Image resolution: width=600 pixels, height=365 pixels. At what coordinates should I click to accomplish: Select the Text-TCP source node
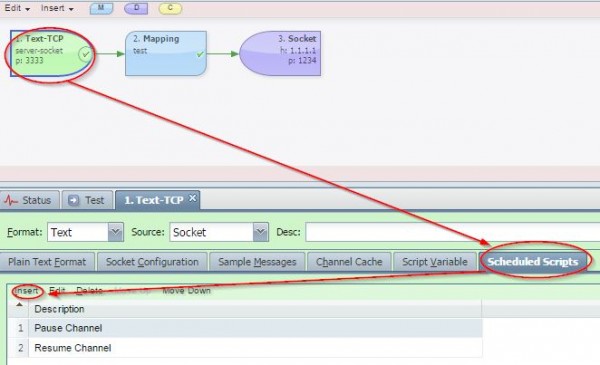52,54
